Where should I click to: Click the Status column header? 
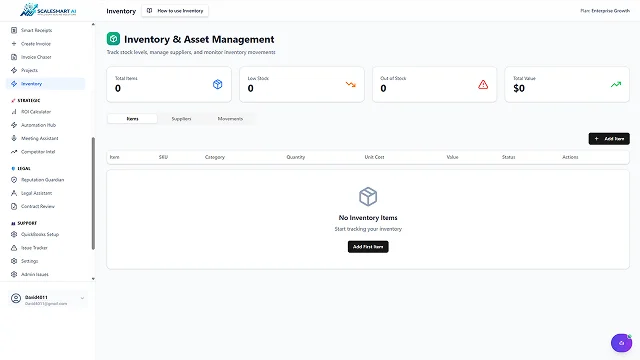click(x=508, y=157)
